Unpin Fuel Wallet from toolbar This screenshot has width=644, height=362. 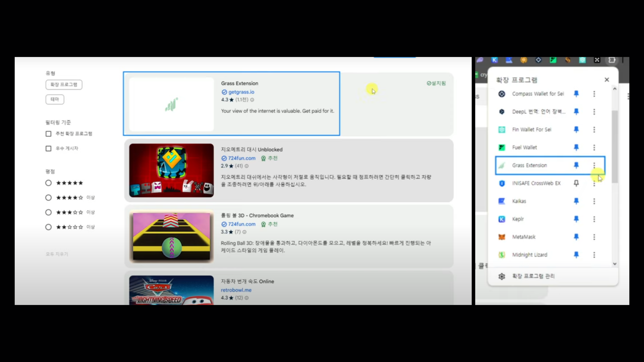(x=576, y=147)
